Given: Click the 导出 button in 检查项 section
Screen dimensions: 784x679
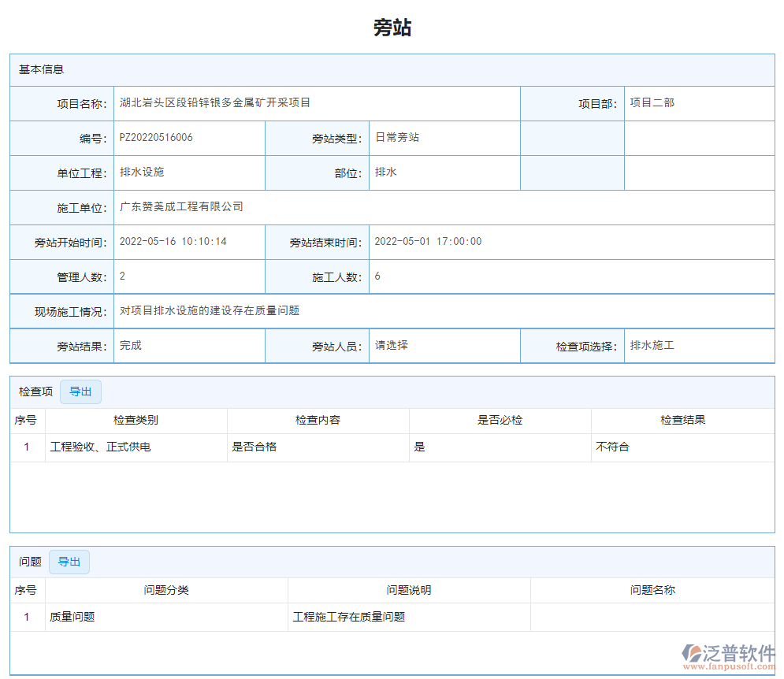Looking at the screenshot, I should [x=80, y=391].
